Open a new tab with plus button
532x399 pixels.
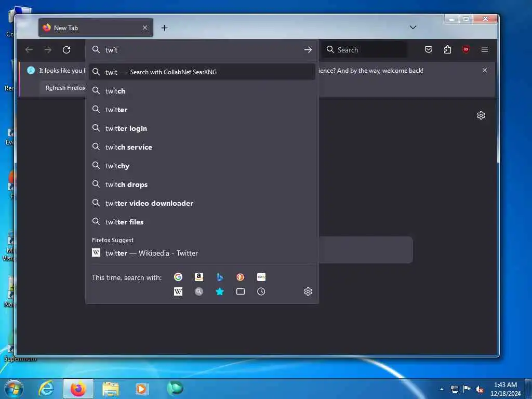pyautogui.click(x=164, y=28)
